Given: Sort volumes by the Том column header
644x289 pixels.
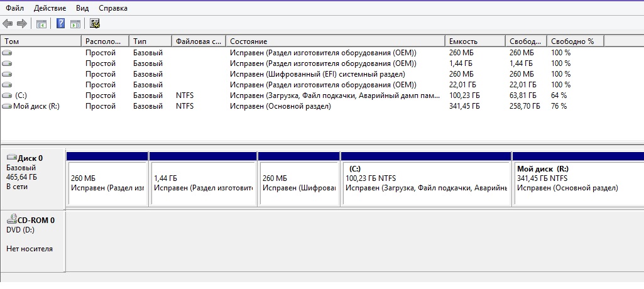Looking at the screenshot, I should 41,41.
